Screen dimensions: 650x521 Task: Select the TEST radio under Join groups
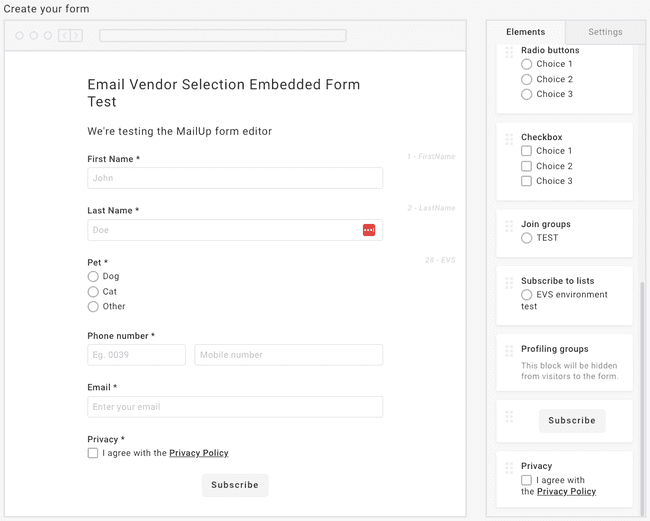coord(527,239)
